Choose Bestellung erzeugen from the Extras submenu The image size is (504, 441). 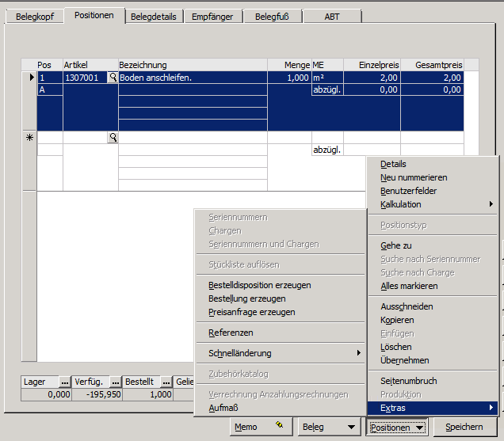coord(246,298)
